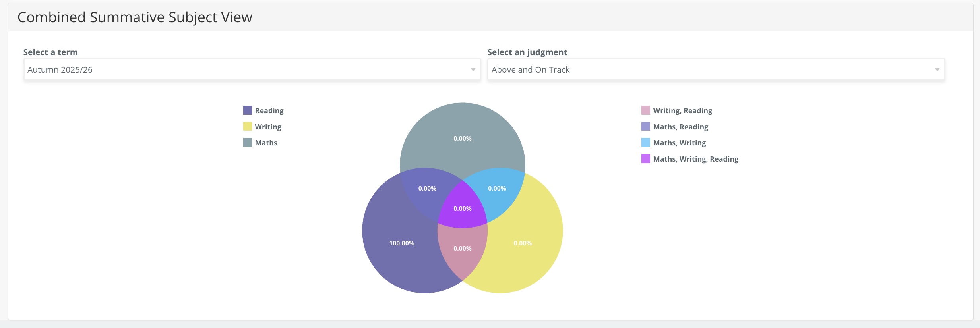Hide the Writing series via legend label
This screenshot has width=980, height=328.
click(268, 127)
